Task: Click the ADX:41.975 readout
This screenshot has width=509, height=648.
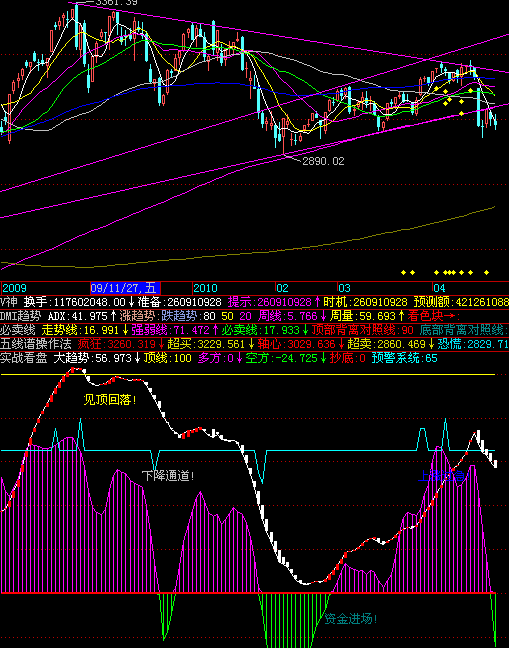Action: pyautogui.click(x=78, y=317)
